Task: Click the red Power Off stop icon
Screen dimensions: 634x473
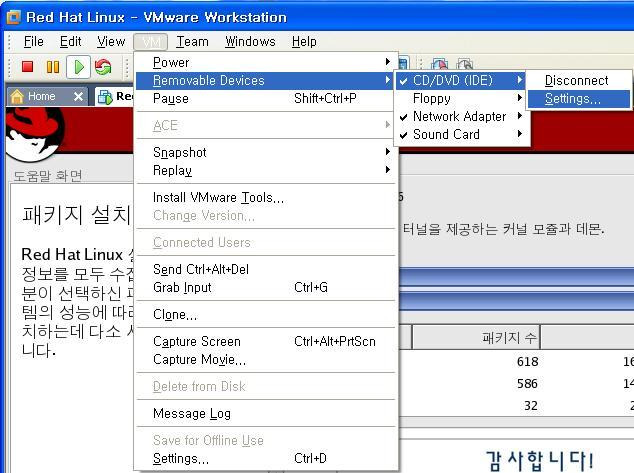Action: (x=27, y=66)
